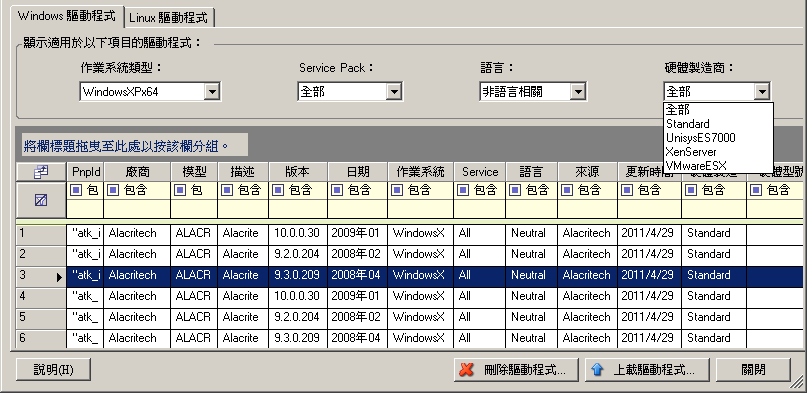The height and width of the screenshot is (393, 807).
Task: Click filter input under 版本 column
Action: [x=298, y=209]
